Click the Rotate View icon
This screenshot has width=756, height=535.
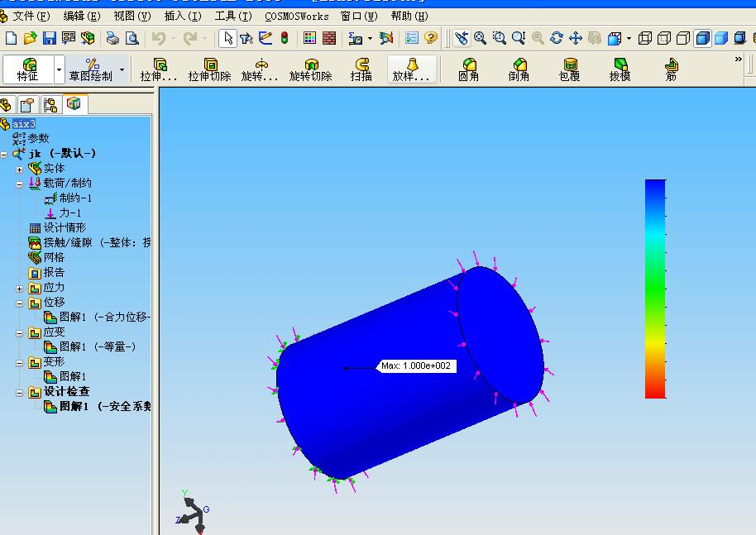coord(557,37)
